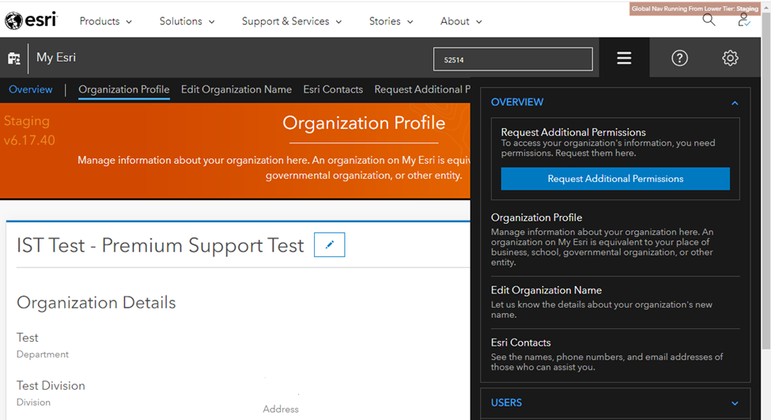The width and height of the screenshot is (771, 420).
Task: Open the user account icon
Action: [743, 21]
